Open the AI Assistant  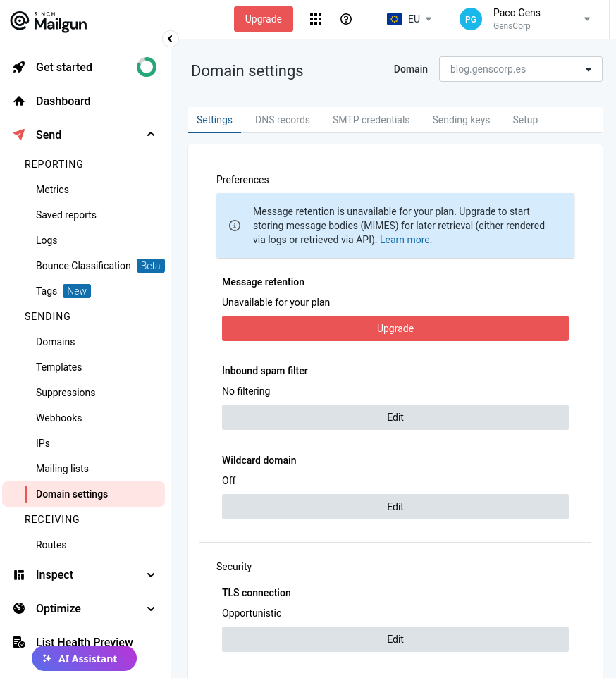tap(84, 658)
